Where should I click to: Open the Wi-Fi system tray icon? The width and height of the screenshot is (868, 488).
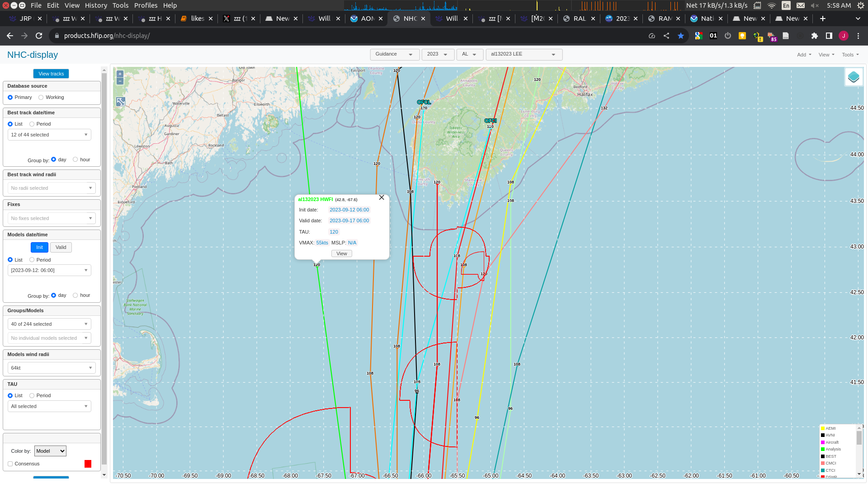point(772,5)
